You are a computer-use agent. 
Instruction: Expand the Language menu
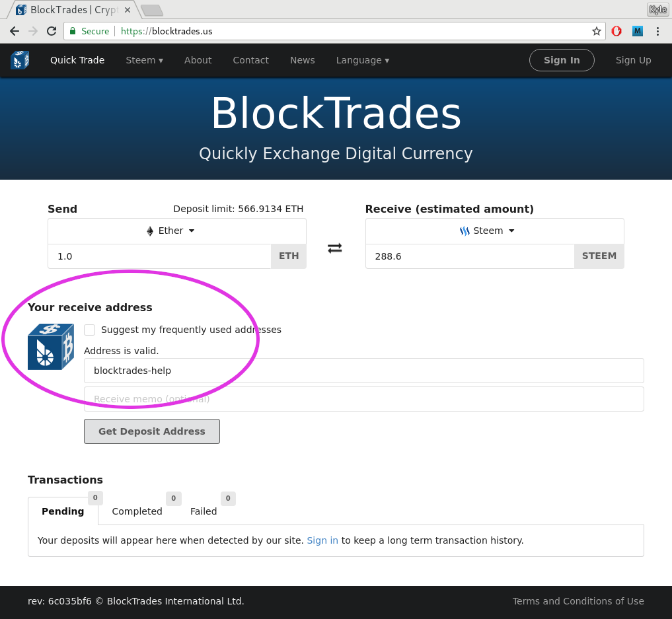pos(363,60)
